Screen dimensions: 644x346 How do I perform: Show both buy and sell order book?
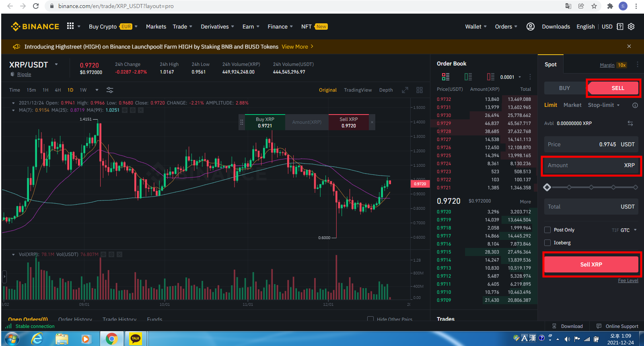(x=446, y=77)
